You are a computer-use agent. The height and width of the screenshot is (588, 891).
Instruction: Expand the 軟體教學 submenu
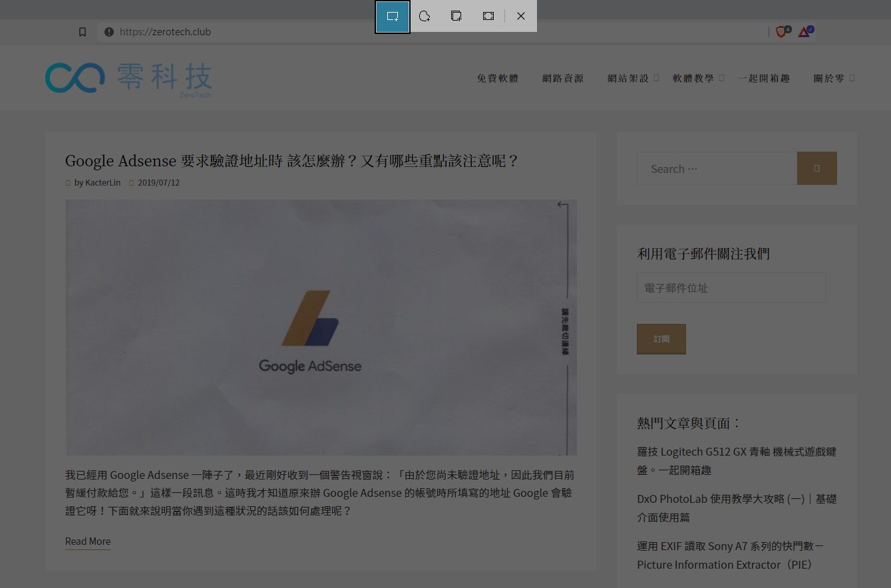pos(721,78)
